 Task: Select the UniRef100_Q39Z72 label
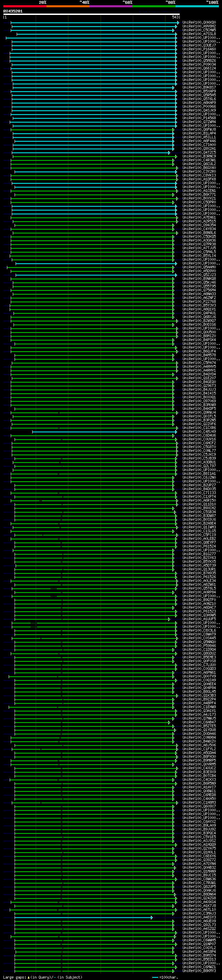coord(199,860)
